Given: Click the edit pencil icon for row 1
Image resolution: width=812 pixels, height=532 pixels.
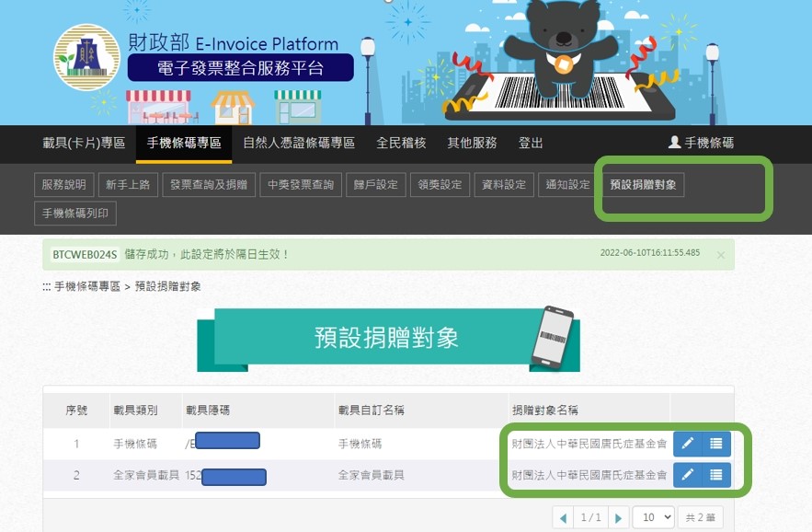Looking at the screenshot, I should [687, 444].
